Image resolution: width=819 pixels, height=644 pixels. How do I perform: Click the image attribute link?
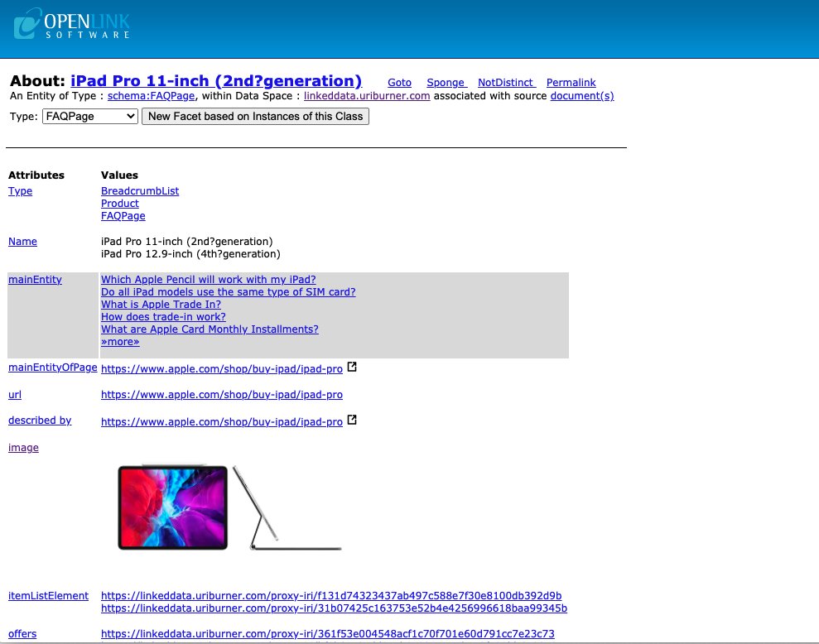23,448
